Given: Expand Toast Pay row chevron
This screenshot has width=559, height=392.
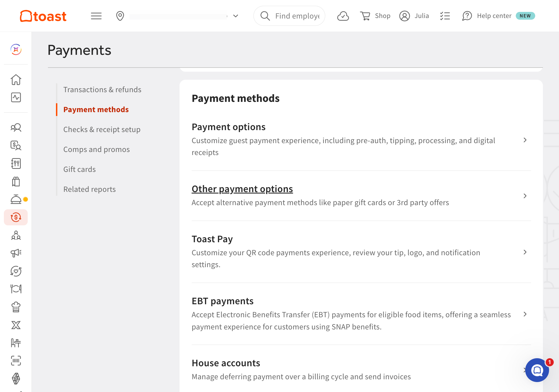Looking at the screenshot, I should click(525, 252).
